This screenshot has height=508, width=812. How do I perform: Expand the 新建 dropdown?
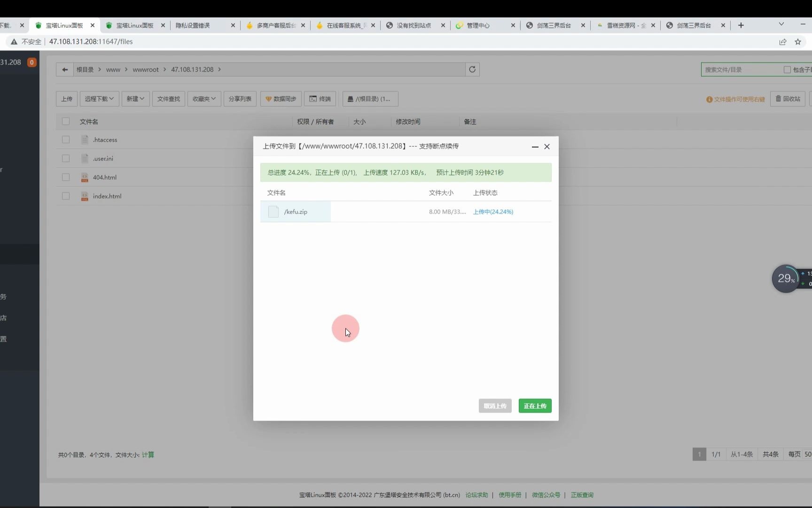[x=135, y=99]
